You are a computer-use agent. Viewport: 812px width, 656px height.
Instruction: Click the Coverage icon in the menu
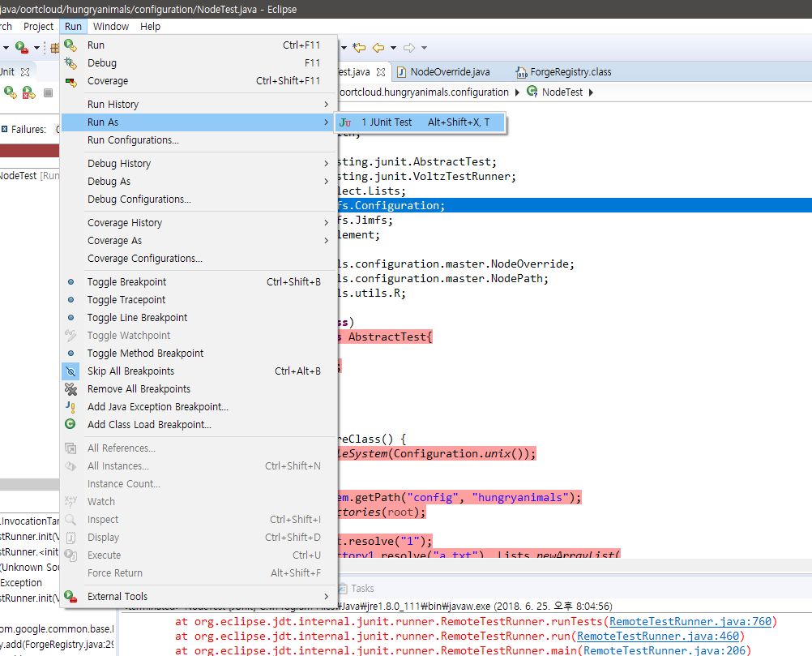point(71,81)
